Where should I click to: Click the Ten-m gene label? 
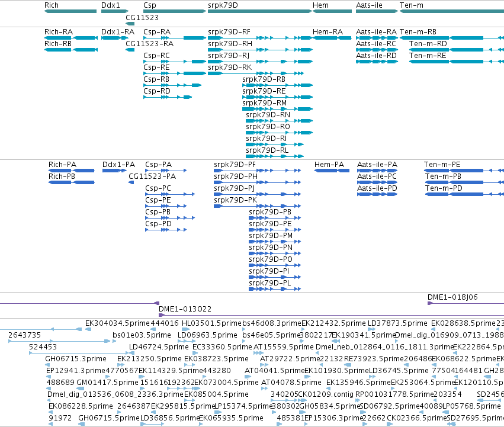(x=412, y=5)
